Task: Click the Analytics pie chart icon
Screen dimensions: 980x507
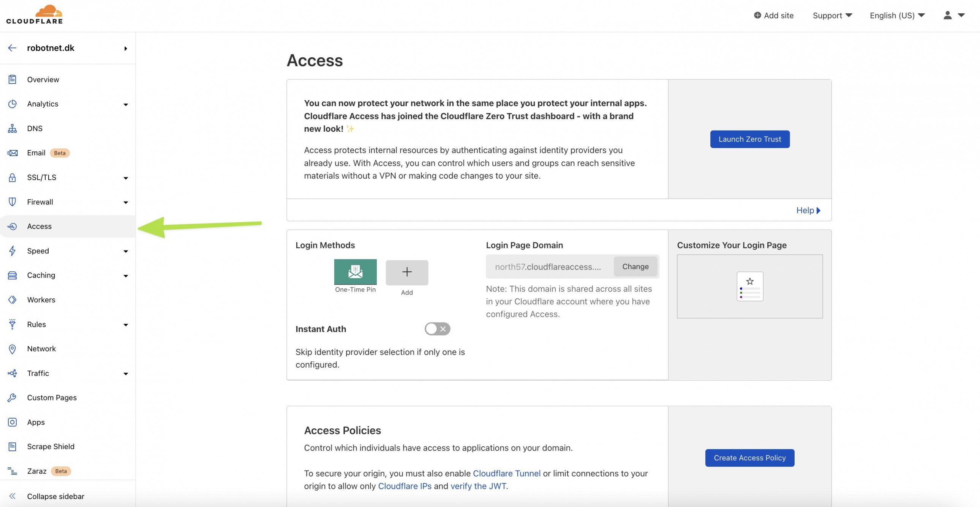Action: [12, 104]
